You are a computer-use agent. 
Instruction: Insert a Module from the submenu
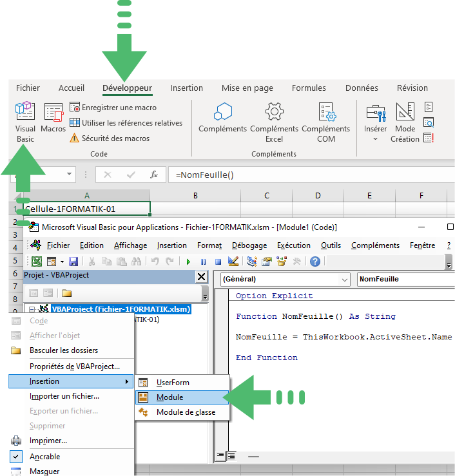(x=182, y=397)
